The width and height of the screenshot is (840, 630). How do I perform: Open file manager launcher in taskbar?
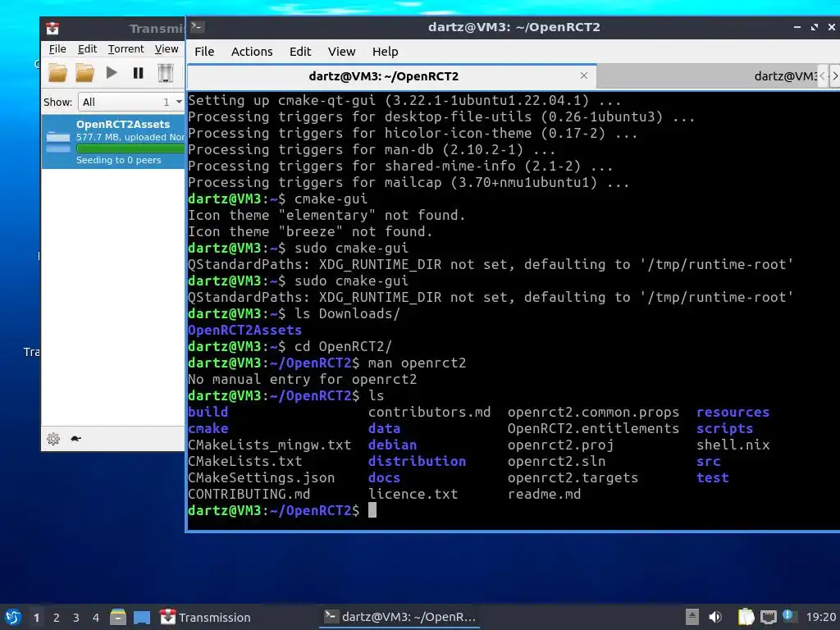click(118, 617)
